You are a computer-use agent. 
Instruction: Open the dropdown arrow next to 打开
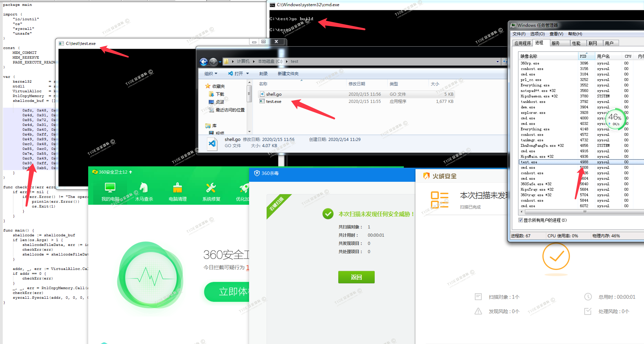point(248,73)
